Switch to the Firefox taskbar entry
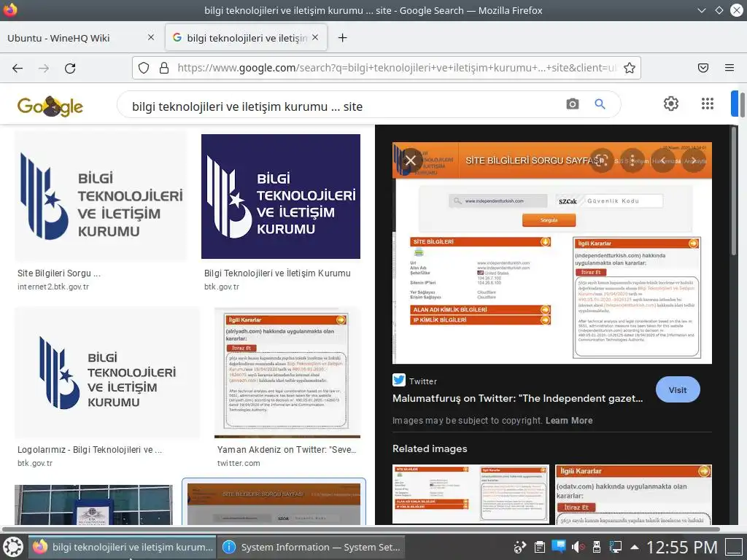The width and height of the screenshot is (747, 560). [x=123, y=547]
